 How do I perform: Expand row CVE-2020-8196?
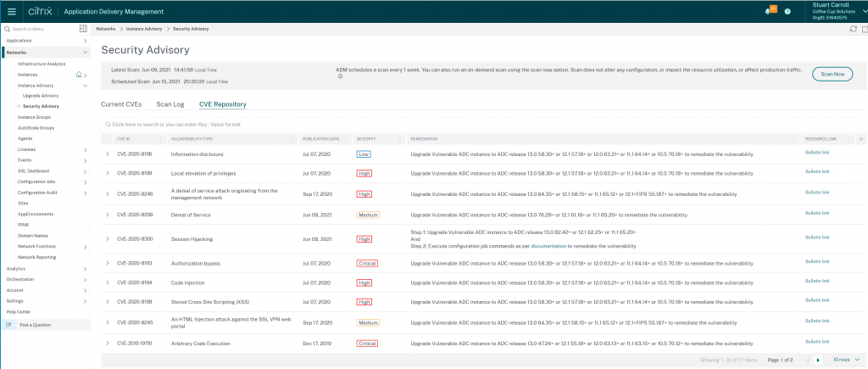(x=108, y=154)
